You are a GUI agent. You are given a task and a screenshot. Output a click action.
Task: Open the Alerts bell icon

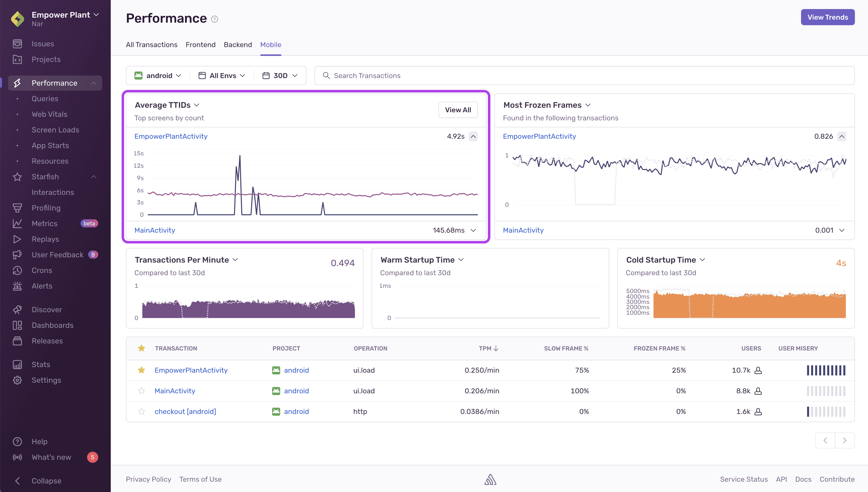click(17, 286)
